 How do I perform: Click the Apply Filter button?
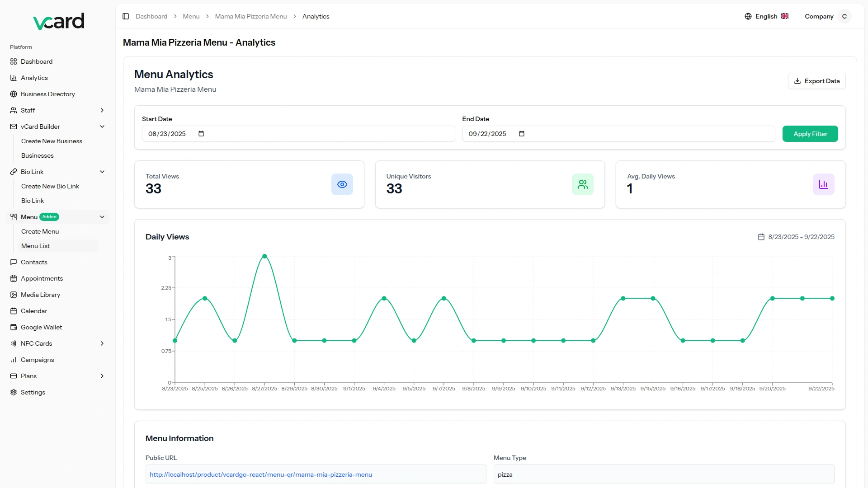pyautogui.click(x=810, y=134)
